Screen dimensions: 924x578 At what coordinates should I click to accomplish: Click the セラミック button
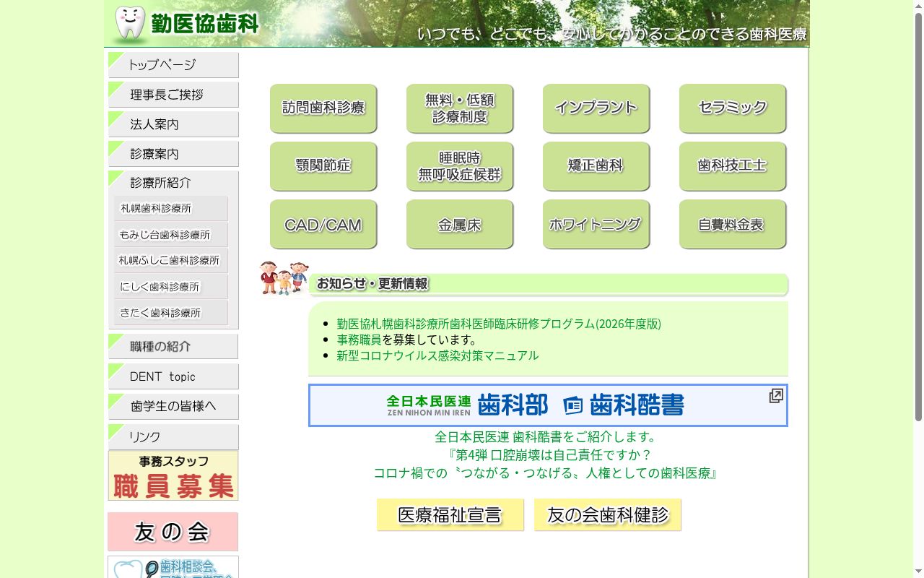tap(733, 108)
